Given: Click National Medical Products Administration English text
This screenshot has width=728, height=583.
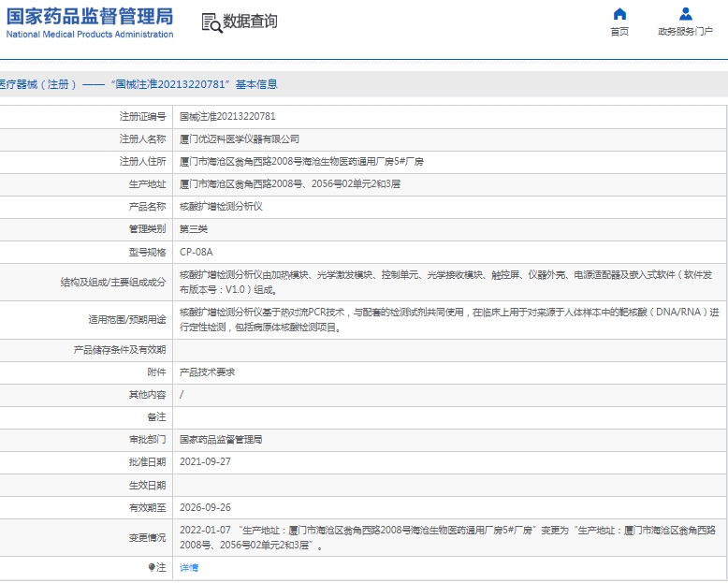Looking at the screenshot, I should (90, 35).
